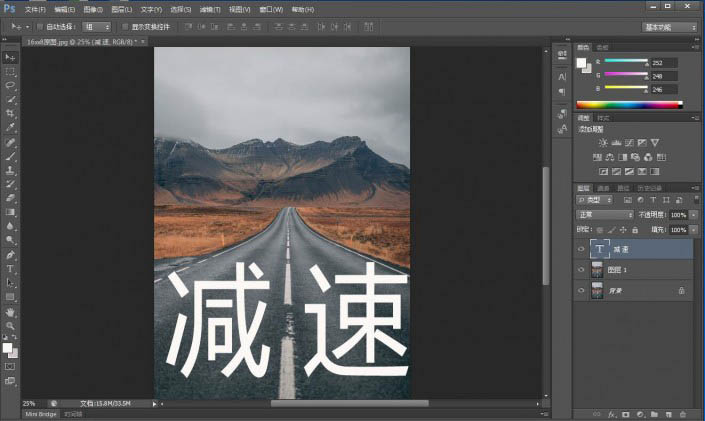The height and width of the screenshot is (421, 705).
Task: Select the Rectangle shape tool
Action: click(10, 297)
